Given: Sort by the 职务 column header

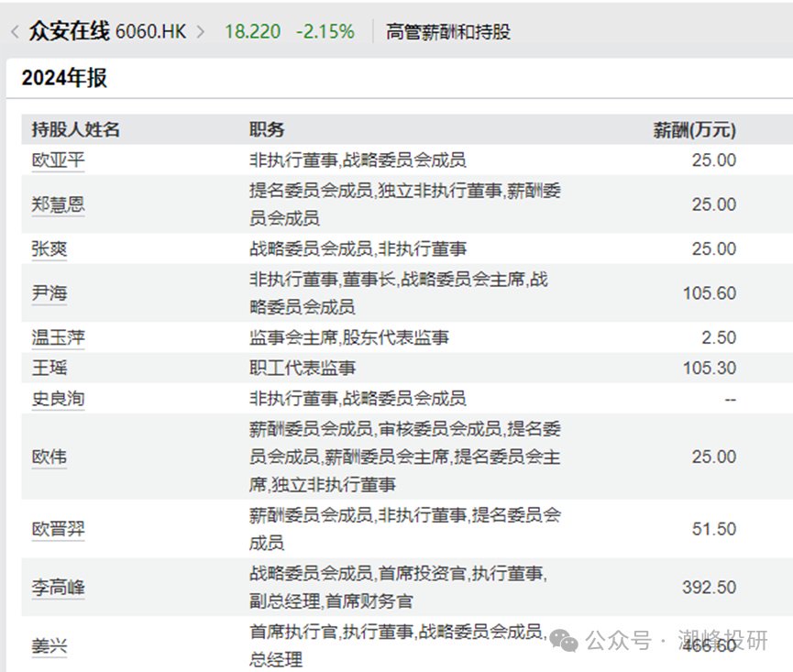Looking at the screenshot, I should pyautogui.click(x=267, y=129).
